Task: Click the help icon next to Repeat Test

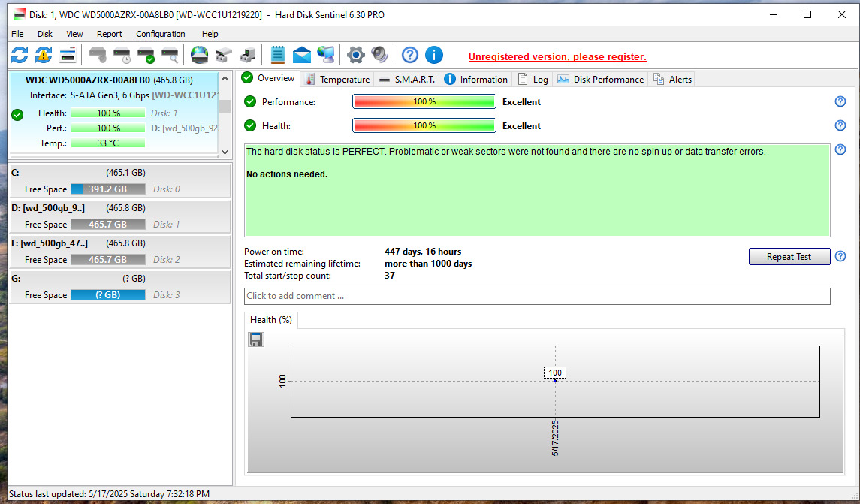Action: point(840,256)
